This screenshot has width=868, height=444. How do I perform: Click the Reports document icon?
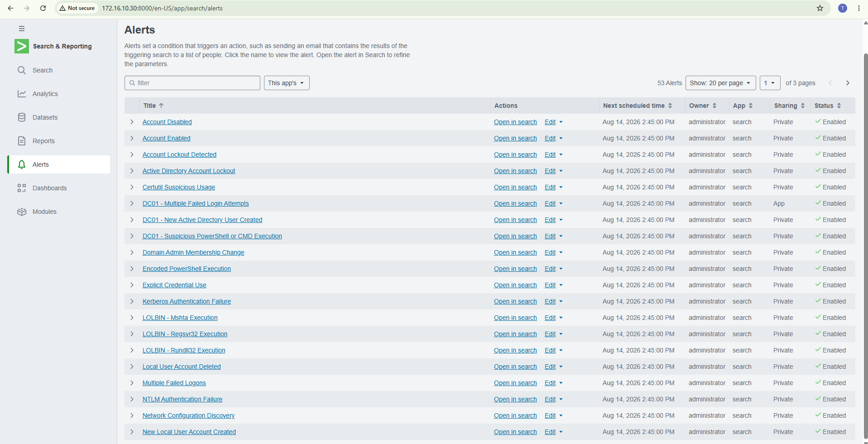click(22, 141)
